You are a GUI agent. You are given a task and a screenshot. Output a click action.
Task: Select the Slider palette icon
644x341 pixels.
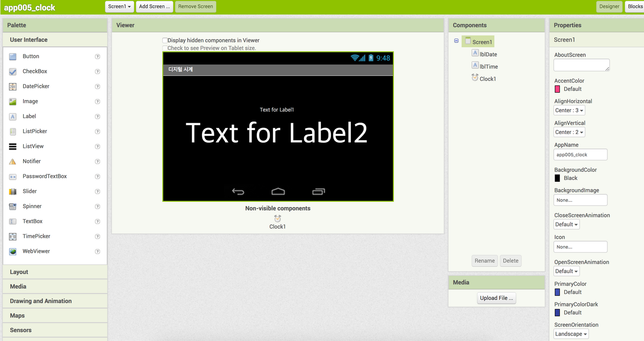point(13,191)
